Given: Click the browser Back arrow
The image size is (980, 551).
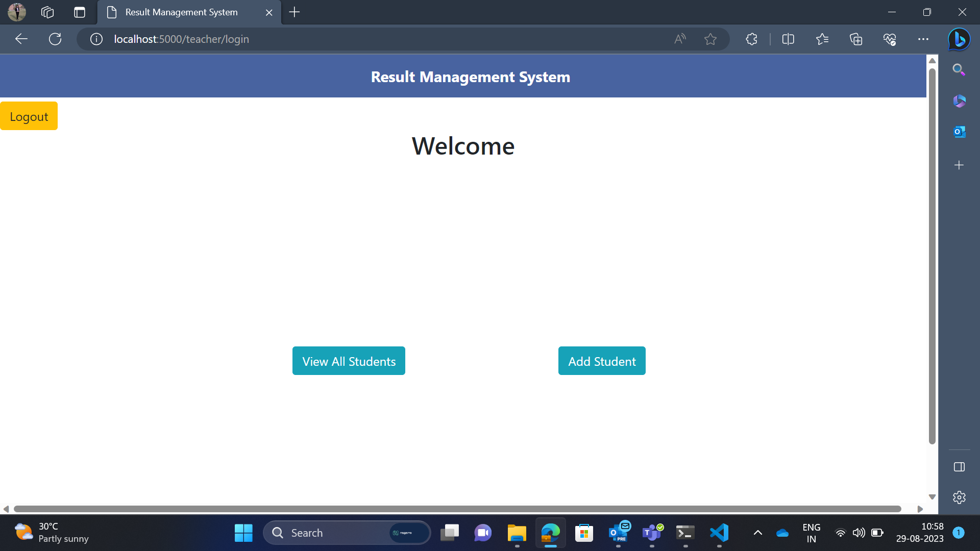Looking at the screenshot, I should point(21,39).
